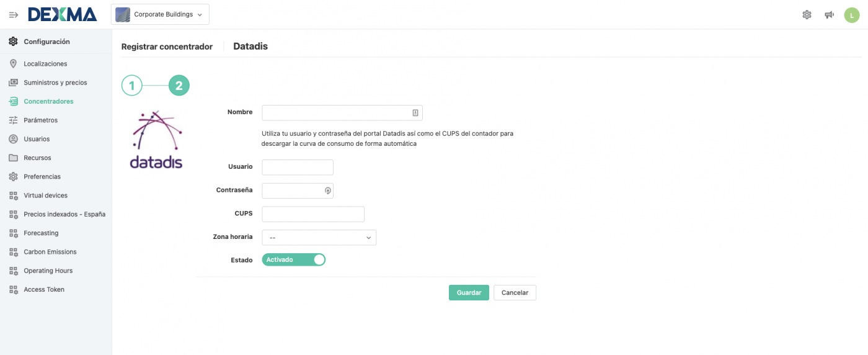
Task: Click the Parámetros sliders icon
Action: [13, 120]
